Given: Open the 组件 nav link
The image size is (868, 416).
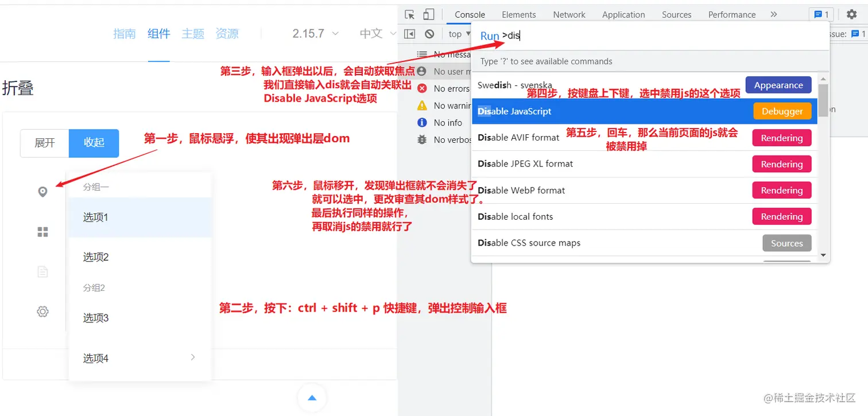Looking at the screenshot, I should coord(159,34).
